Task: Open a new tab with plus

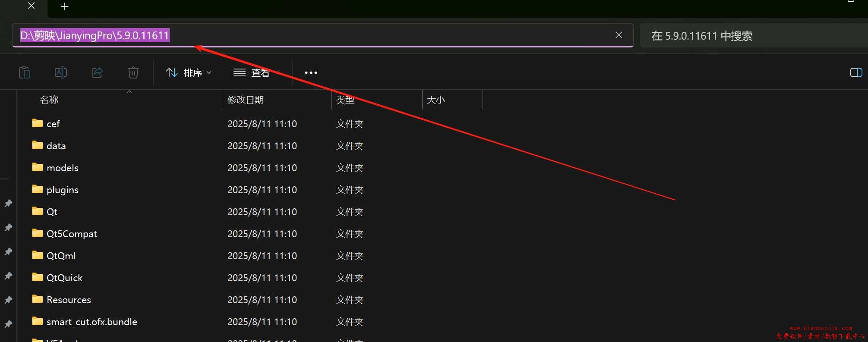Action: click(65, 6)
